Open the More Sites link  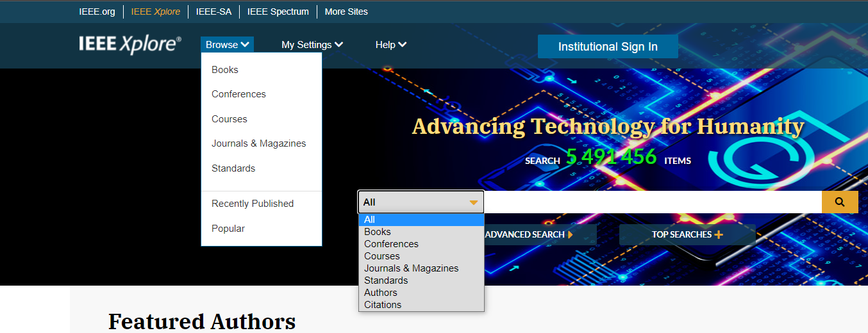point(346,12)
